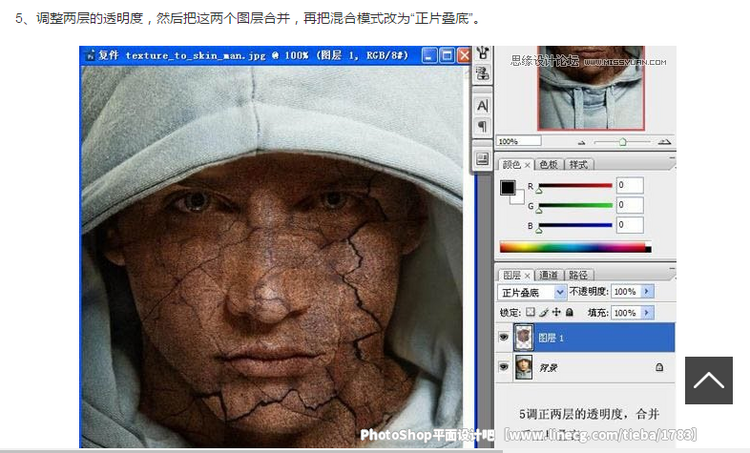This screenshot has width=750, height=453.
Task: Click the scroll-to-top arrow button
Action: [708, 380]
